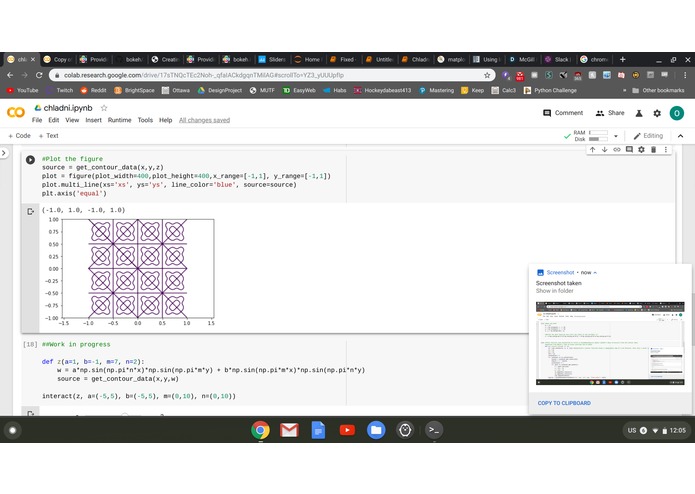Open the flask experiments icon

[639, 113]
